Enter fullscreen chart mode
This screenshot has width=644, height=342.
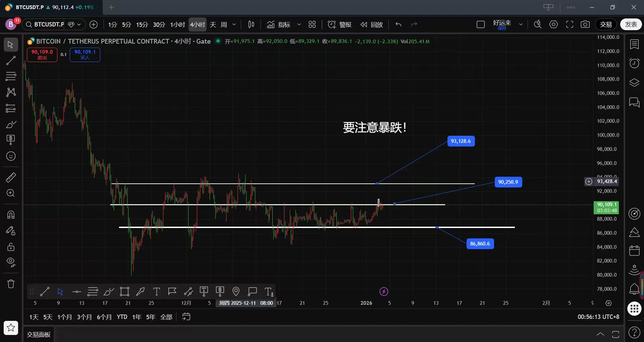570,24
